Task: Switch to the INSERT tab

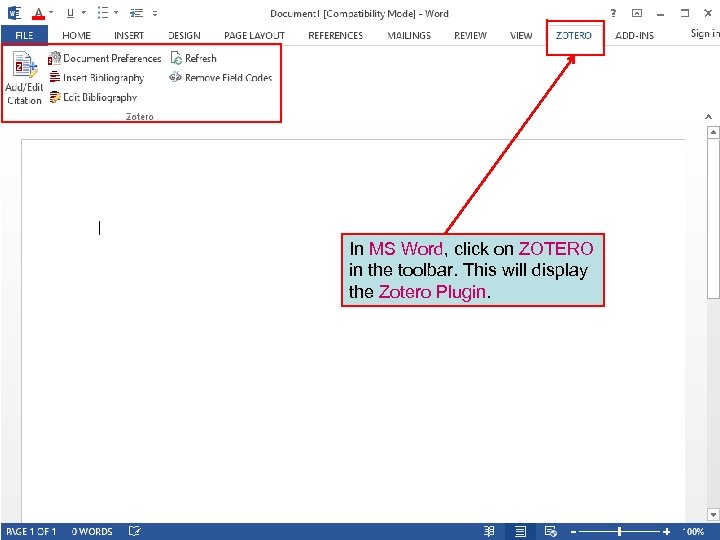Action: pos(129,35)
